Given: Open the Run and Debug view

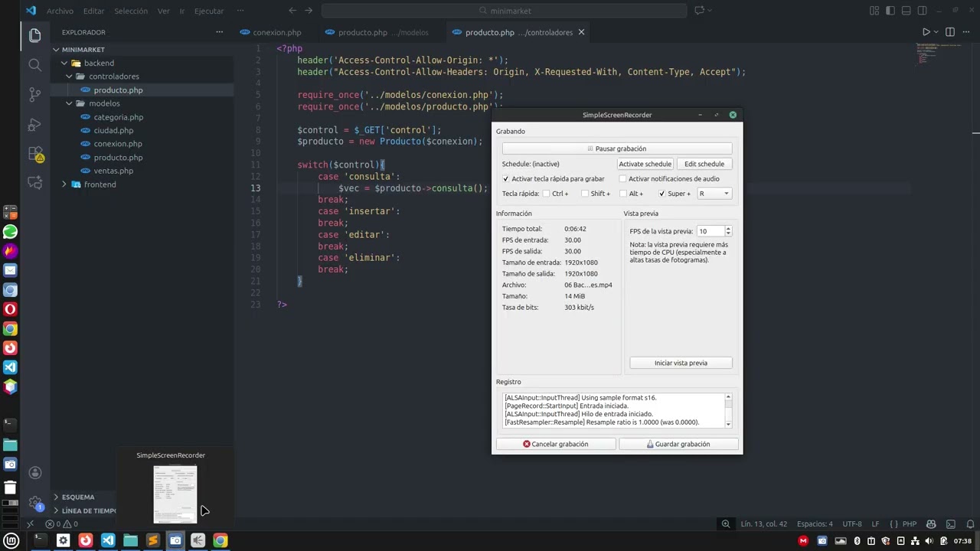Looking at the screenshot, I should (x=34, y=125).
